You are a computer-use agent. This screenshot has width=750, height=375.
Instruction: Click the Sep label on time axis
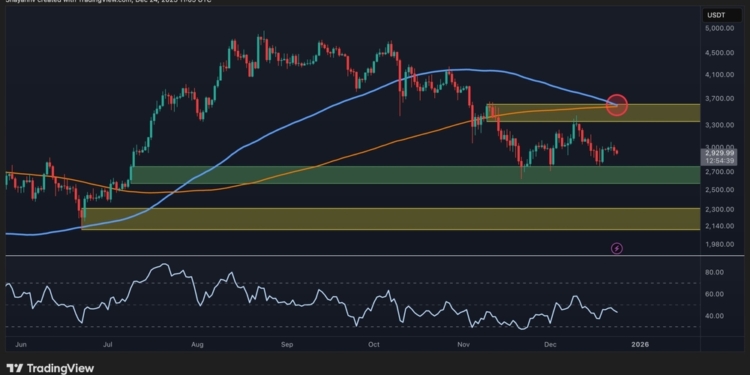click(x=287, y=344)
